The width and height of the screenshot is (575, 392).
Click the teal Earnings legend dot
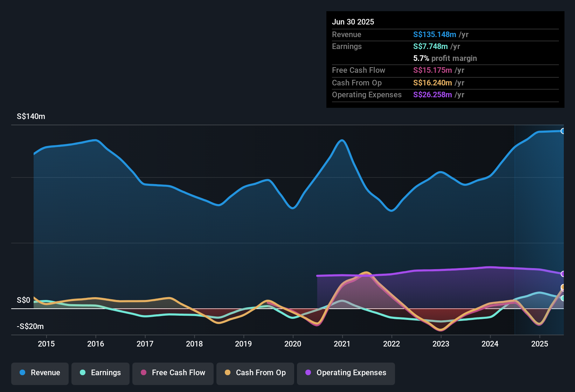pyautogui.click(x=83, y=373)
